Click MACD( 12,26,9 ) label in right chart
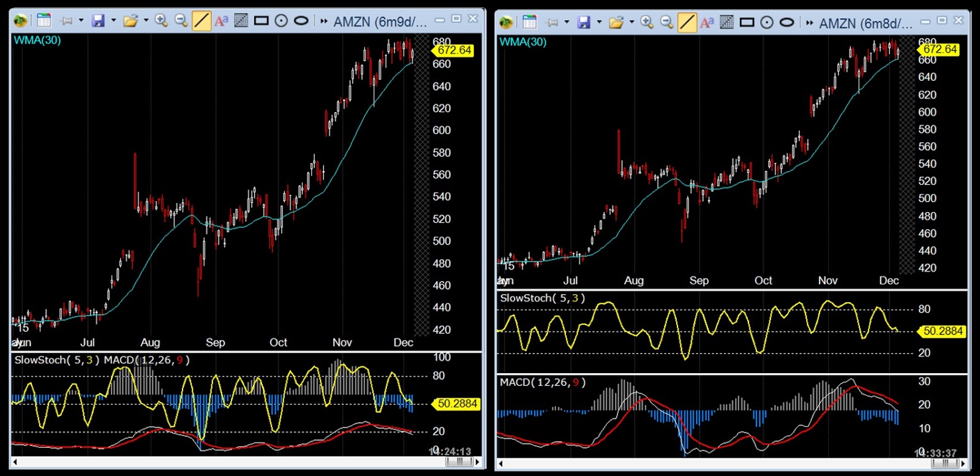The image size is (980, 476). [543, 382]
